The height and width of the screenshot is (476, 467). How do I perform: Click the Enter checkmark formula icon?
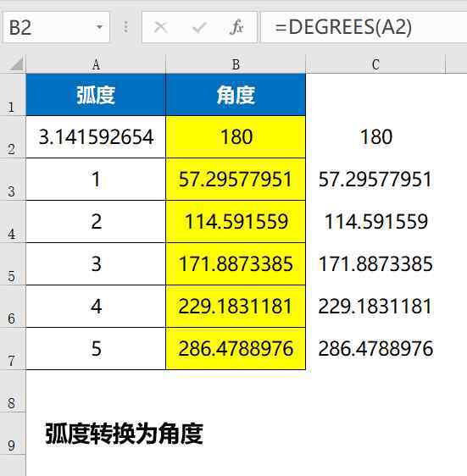199,27
